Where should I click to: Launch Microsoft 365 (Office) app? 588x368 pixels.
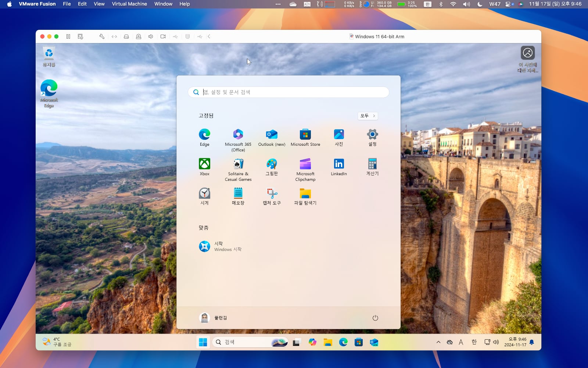tap(238, 140)
